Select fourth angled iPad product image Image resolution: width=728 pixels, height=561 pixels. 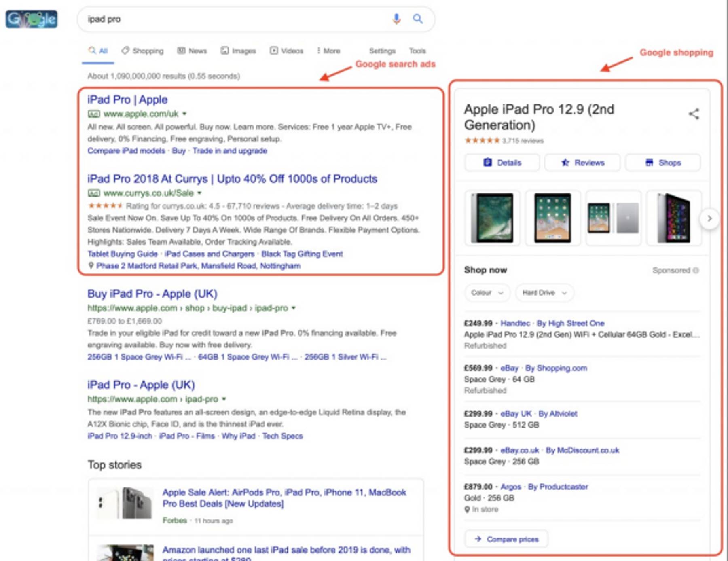pos(674,218)
